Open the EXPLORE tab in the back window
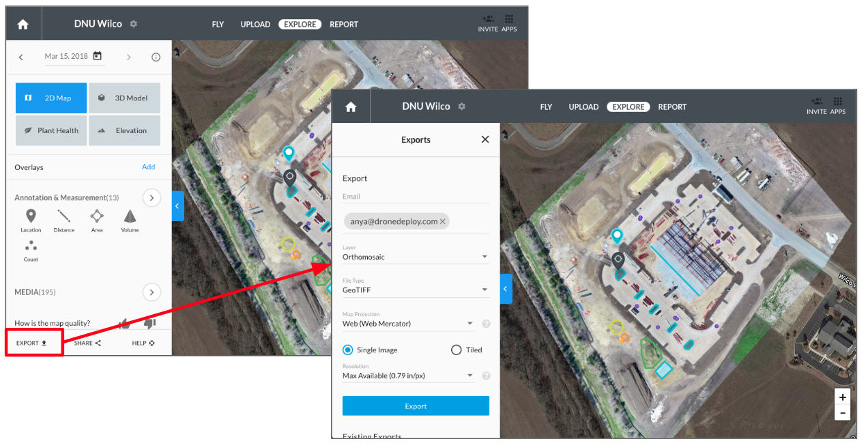Screen dimensions: 868x448 point(300,25)
